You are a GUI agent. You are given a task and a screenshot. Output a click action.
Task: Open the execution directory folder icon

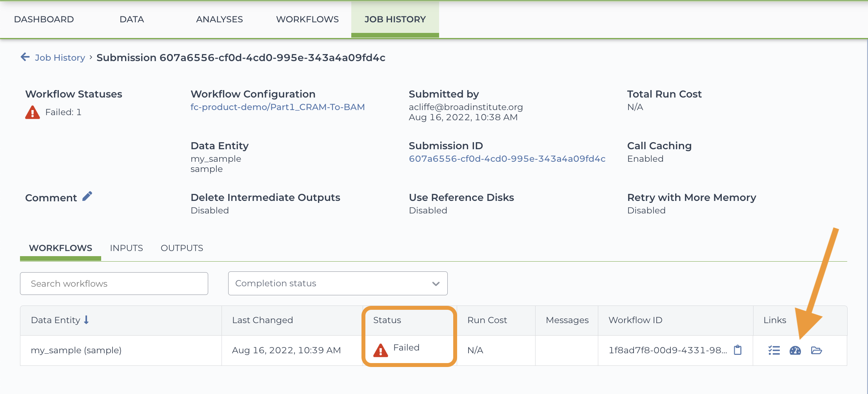[816, 350]
